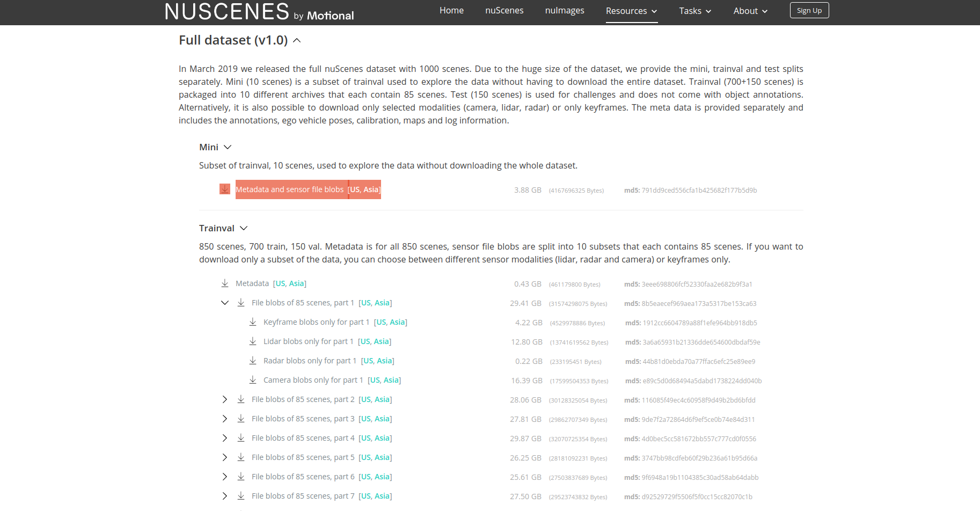This screenshot has height=511, width=980.
Task: Collapse the Trainval section
Action: [x=244, y=228]
